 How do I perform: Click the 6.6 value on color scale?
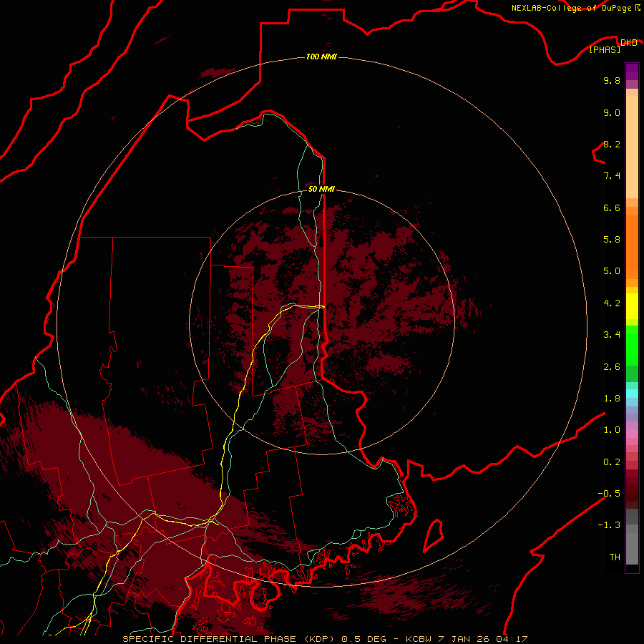point(612,208)
